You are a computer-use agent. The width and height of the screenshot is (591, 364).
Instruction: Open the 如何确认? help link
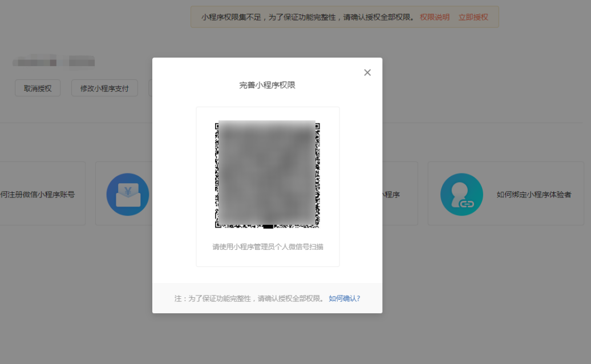(345, 298)
